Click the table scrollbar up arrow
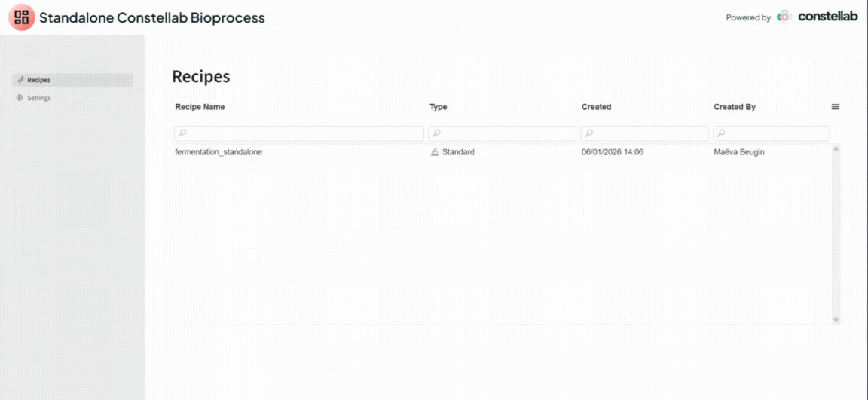Viewport: 868px width, 400px height. [x=836, y=149]
